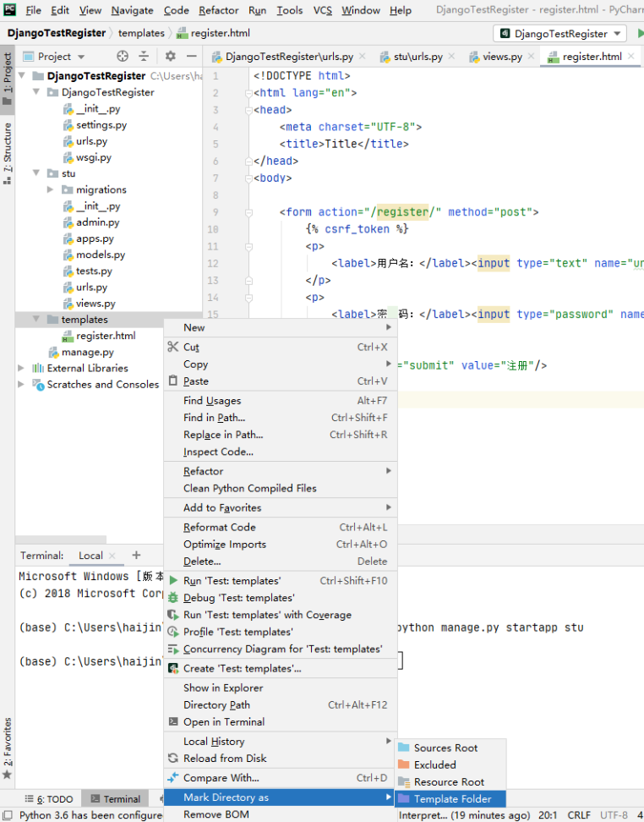Click the green Run 'Test: templates' icon
The height and width of the screenshot is (822, 644).
[x=173, y=581]
